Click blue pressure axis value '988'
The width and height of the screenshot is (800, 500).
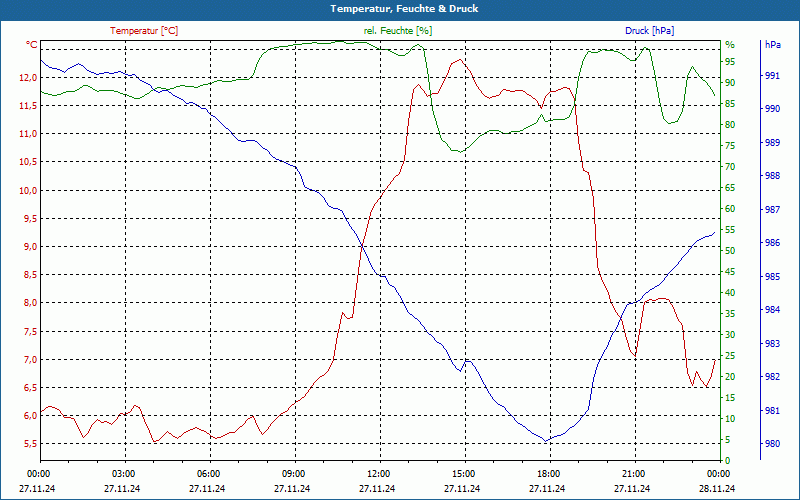[x=773, y=176]
